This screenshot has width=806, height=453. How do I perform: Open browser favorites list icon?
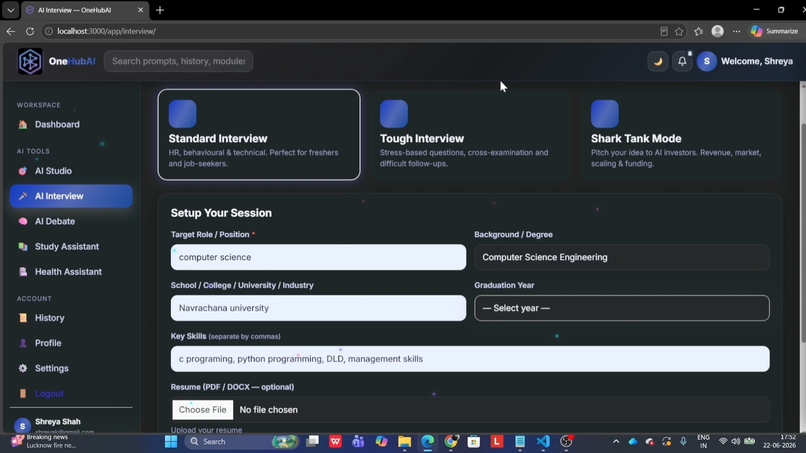coord(698,31)
